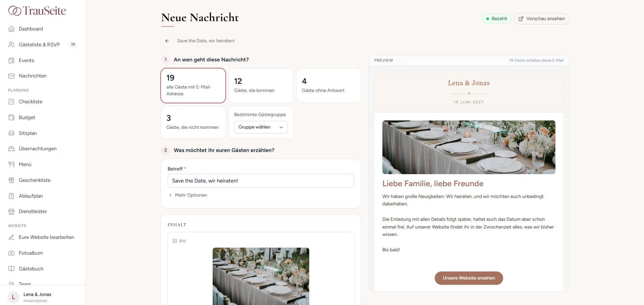This screenshot has width=644, height=305.
Task: Click the Bestimmte Gästegruppe label
Action: tap(260, 114)
